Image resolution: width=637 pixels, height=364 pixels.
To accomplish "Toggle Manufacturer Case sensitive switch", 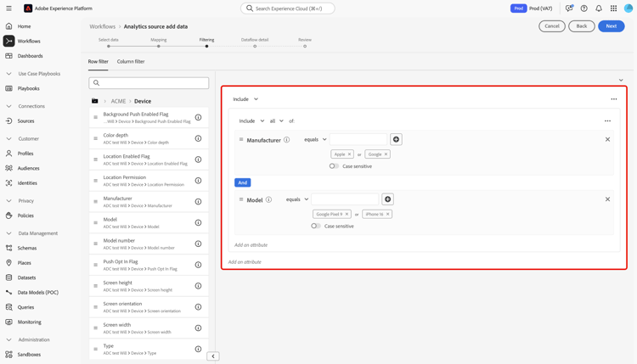I will point(334,166).
